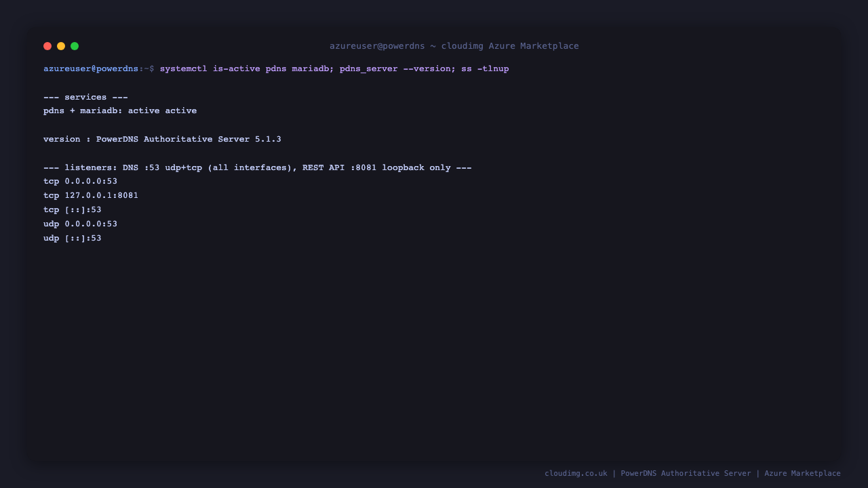Click the 'udp 0.0.0.0:53' line
868x488 pixels.
[x=80, y=224]
